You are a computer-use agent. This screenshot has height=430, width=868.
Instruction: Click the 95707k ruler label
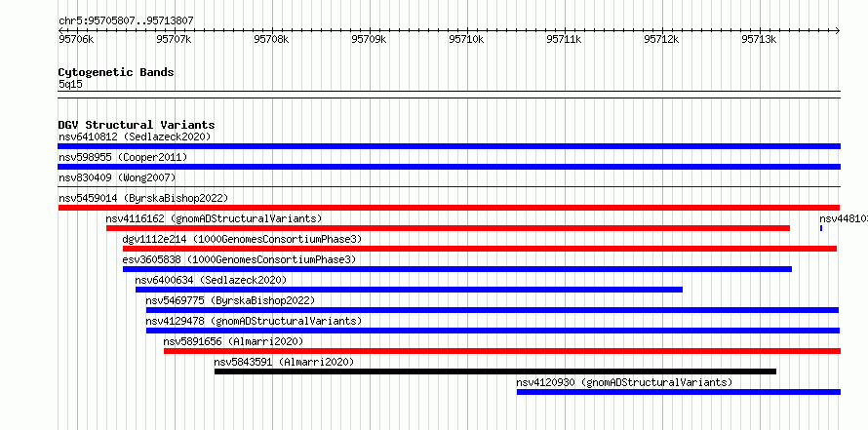click(x=174, y=39)
